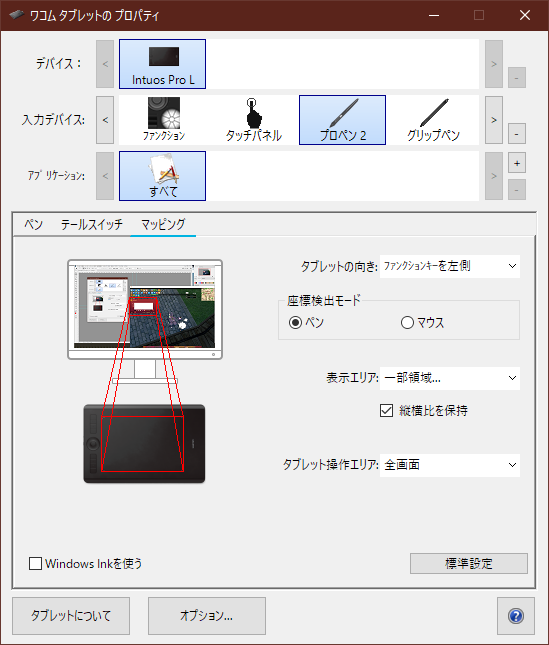Open help via the question mark icon
The width and height of the screenshot is (549, 645).
[x=516, y=616]
